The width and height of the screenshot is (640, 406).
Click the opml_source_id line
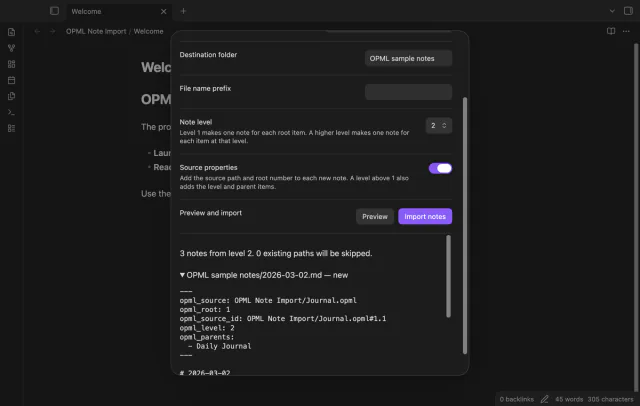pyautogui.click(x=283, y=319)
